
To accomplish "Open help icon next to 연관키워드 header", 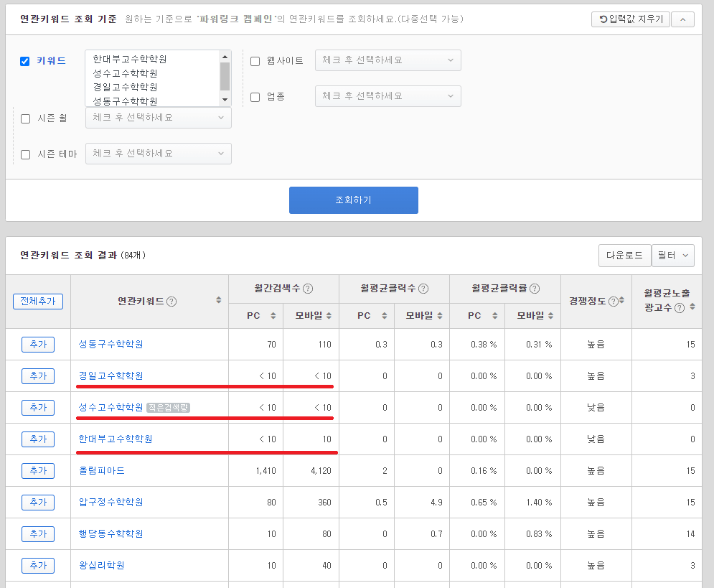I will pyautogui.click(x=172, y=302).
